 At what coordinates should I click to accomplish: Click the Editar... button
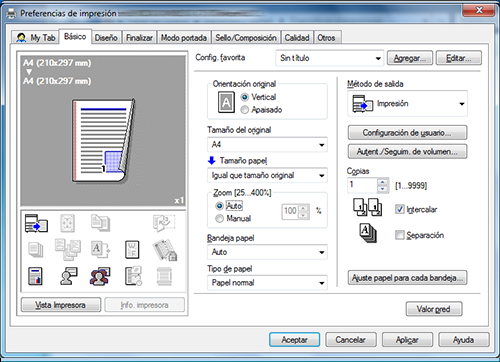pos(459,58)
